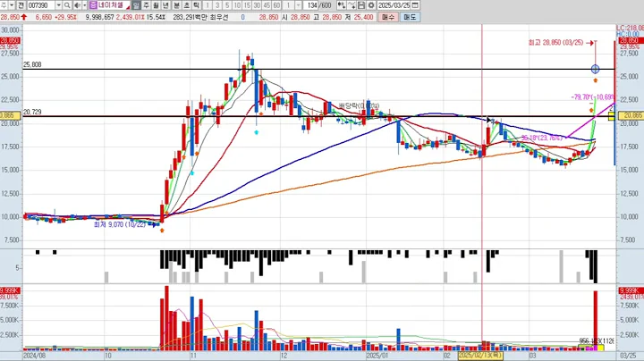Choose interval preset 60
Viewport: 644px width, 361px height.
pos(276,5)
